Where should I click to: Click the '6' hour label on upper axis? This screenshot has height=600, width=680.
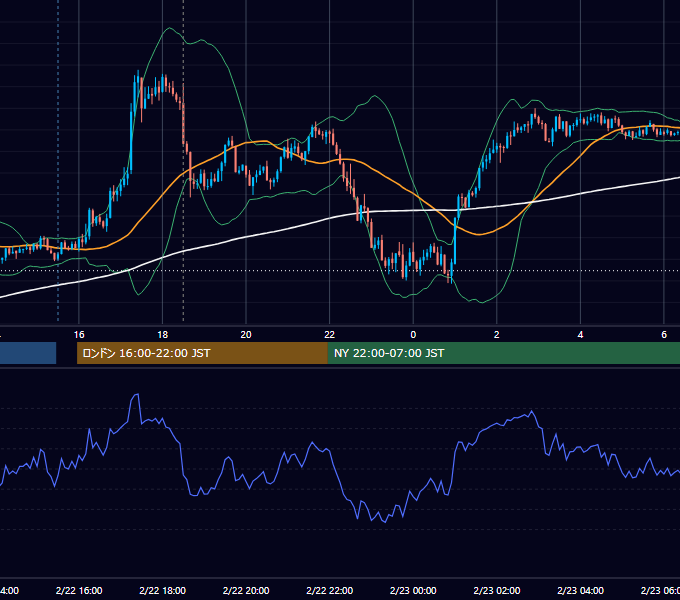point(664,335)
